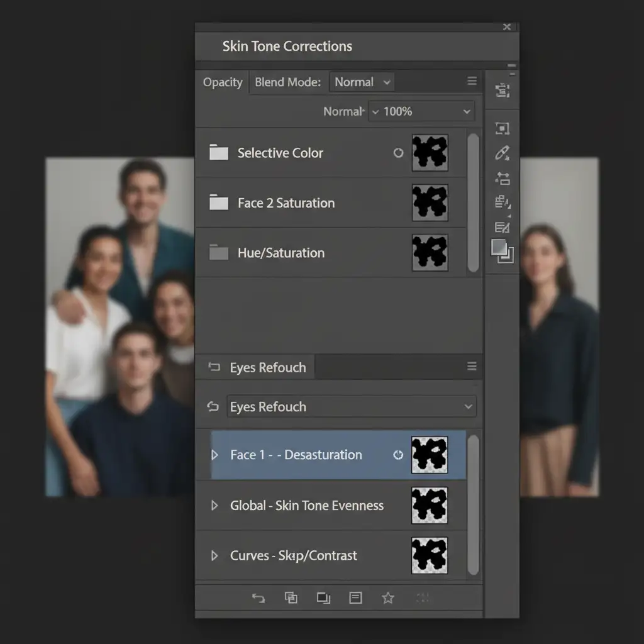
Task: Select the Curves - Skip/Contrast layer
Action: point(294,555)
